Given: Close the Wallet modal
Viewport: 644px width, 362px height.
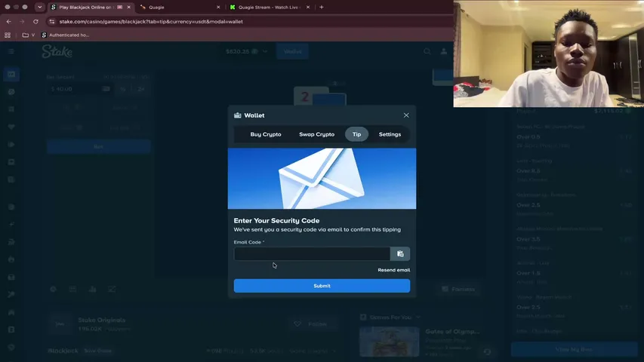Looking at the screenshot, I should (406, 115).
